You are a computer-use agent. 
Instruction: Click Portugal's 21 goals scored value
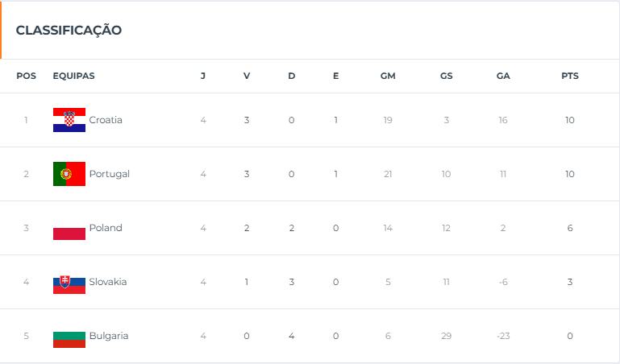coord(388,174)
